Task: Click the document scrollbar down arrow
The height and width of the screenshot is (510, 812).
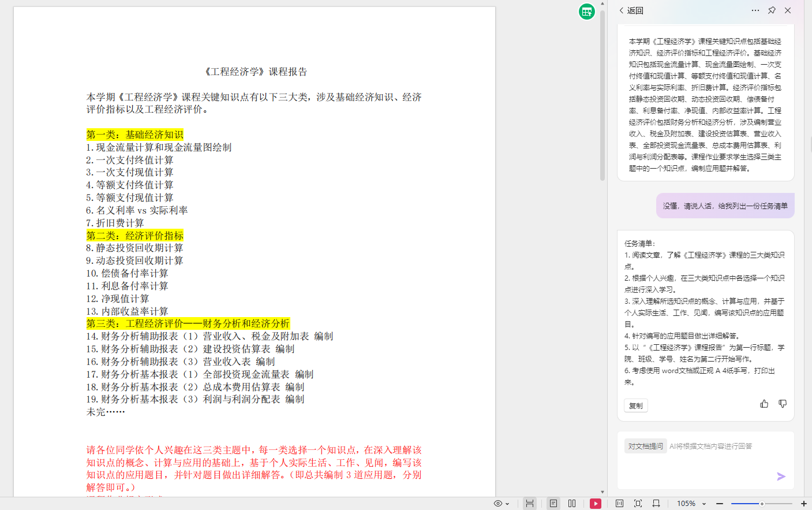Action: (x=603, y=492)
